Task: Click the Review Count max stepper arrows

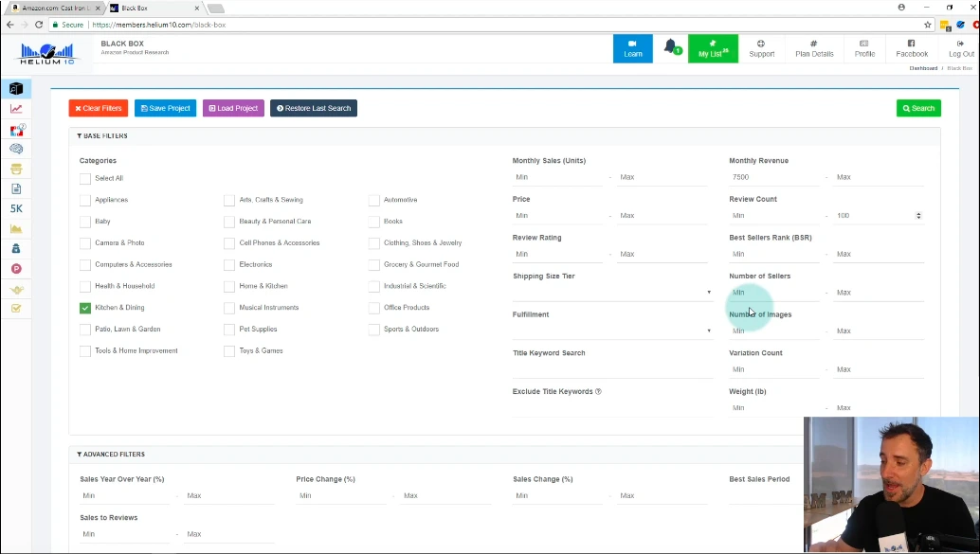Action: (x=917, y=216)
